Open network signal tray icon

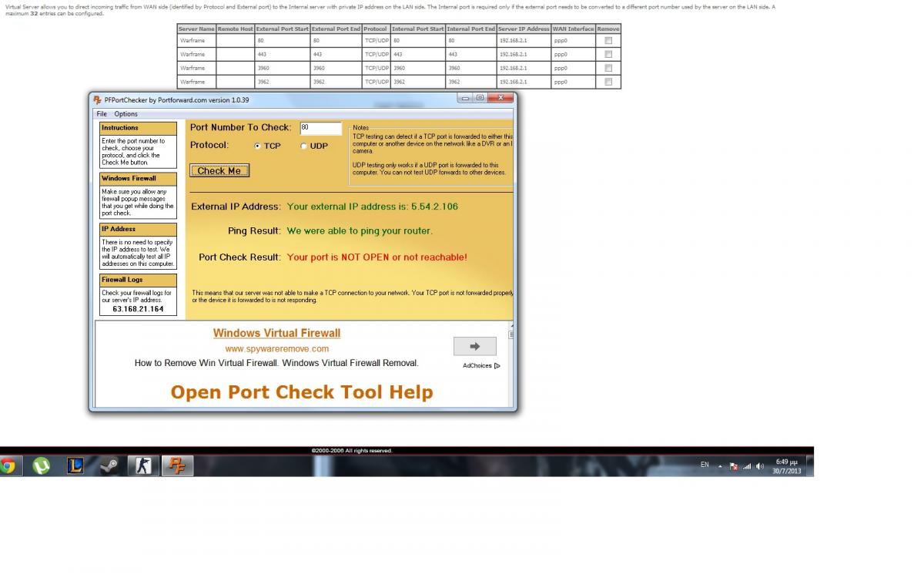pos(746,466)
